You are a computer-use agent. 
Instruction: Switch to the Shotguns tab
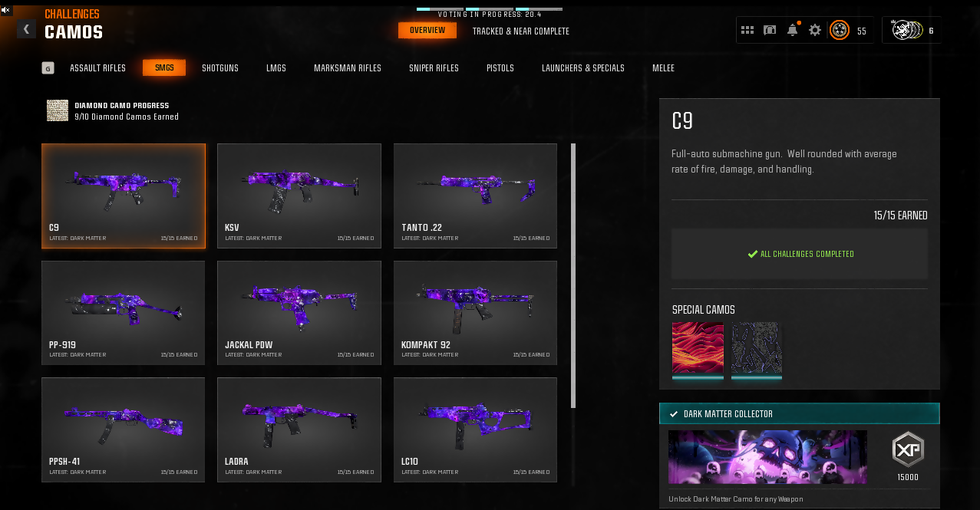point(220,68)
